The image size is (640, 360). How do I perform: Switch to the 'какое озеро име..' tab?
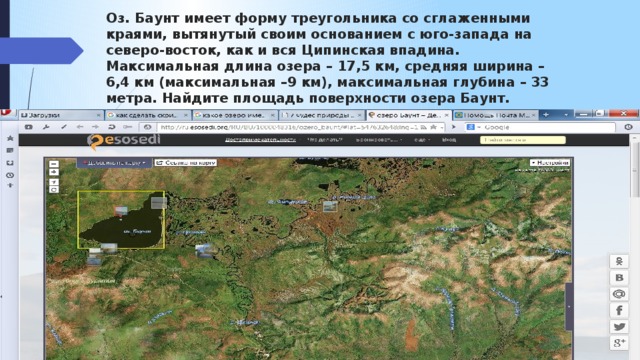click(x=235, y=115)
